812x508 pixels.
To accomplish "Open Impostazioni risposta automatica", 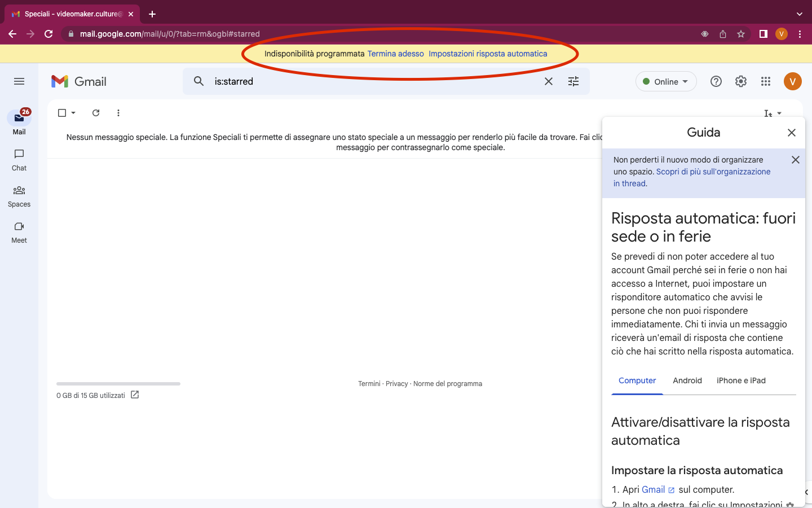I will pos(488,54).
